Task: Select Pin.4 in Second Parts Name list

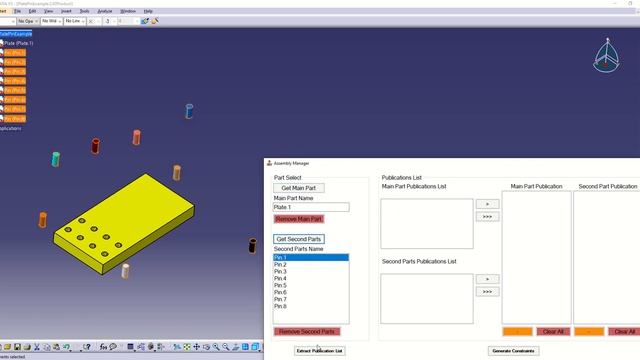Action: pyautogui.click(x=311, y=278)
